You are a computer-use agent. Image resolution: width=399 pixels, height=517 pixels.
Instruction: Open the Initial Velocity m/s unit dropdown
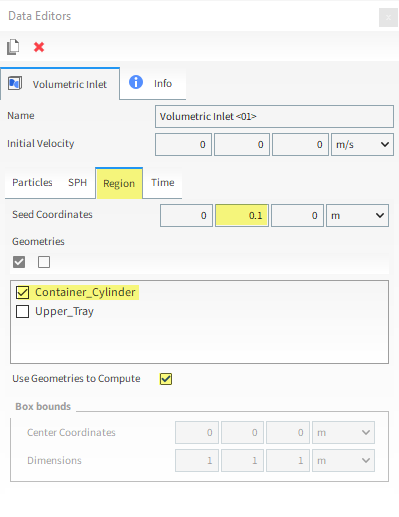point(362,145)
